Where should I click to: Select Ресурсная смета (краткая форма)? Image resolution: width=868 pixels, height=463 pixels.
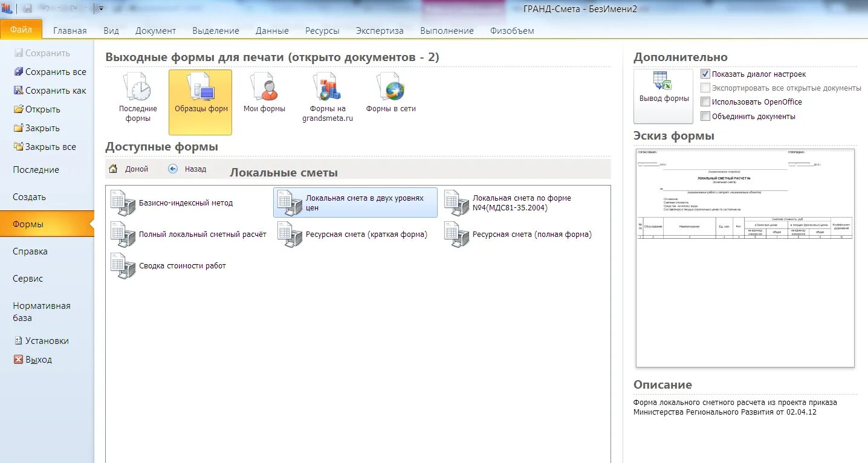point(352,235)
